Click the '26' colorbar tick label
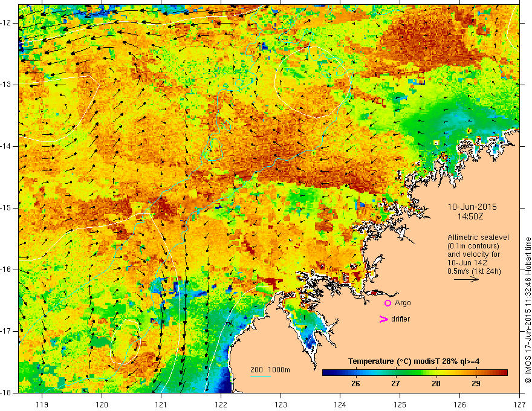 coord(355,384)
